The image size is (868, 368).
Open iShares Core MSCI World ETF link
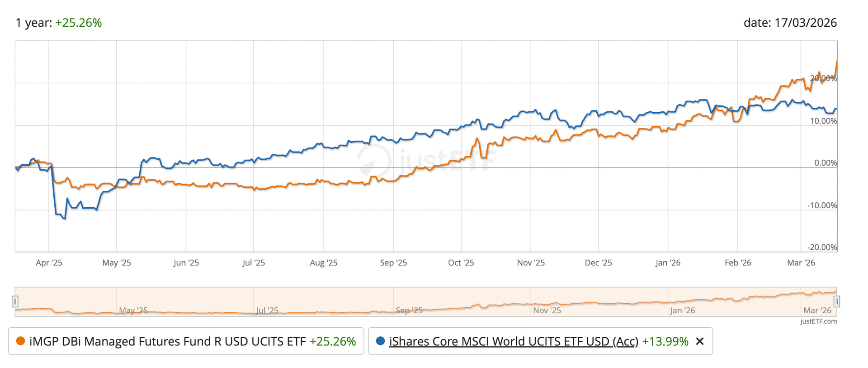513,341
